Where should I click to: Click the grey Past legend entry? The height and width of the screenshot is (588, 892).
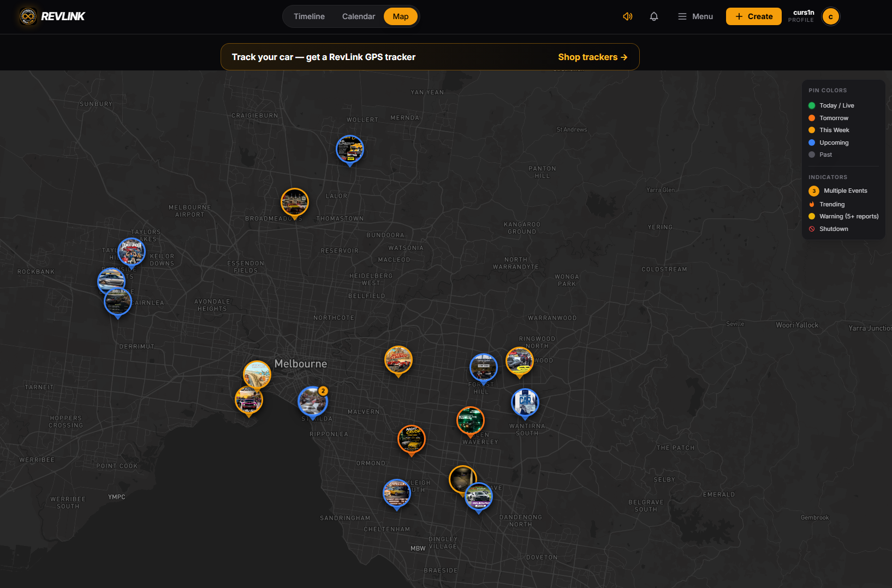[x=820, y=155]
